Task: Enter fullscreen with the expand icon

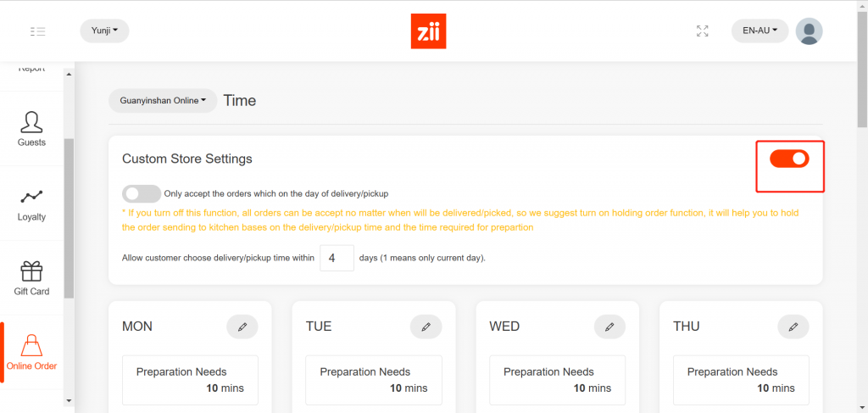Action: (x=702, y=31)
